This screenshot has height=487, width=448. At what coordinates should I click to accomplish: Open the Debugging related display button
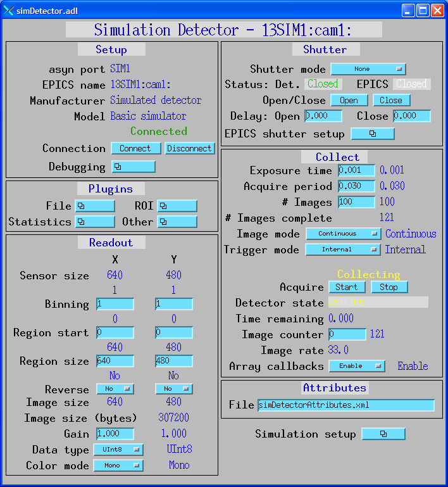134,167
